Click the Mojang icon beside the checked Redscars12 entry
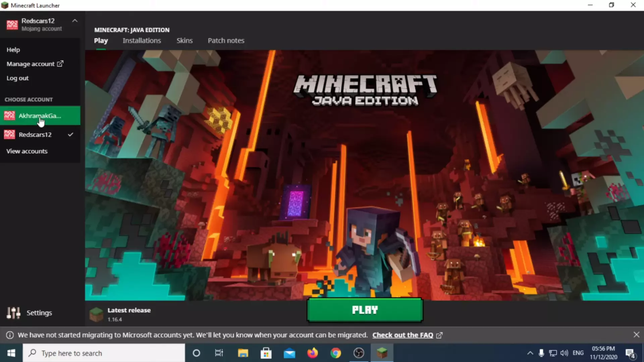 point(9,134)
